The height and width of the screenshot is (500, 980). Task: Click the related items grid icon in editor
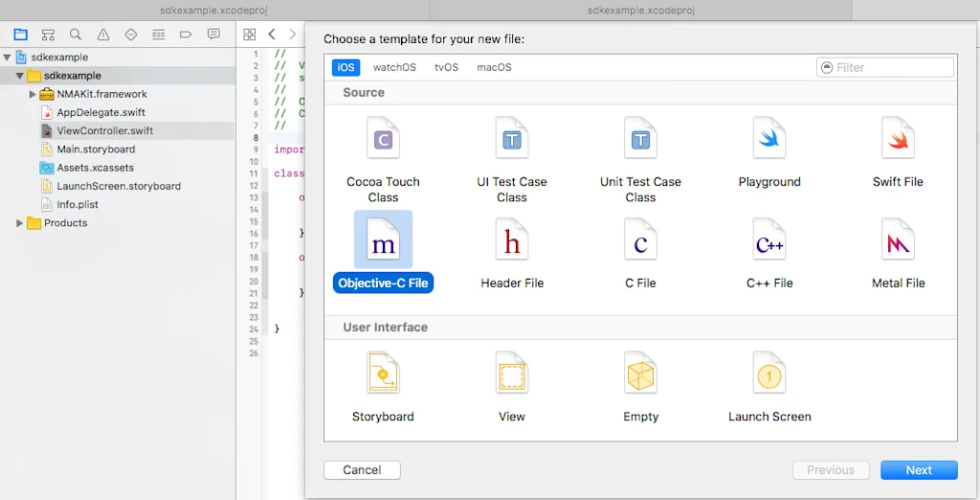click(x=250, y=34)
